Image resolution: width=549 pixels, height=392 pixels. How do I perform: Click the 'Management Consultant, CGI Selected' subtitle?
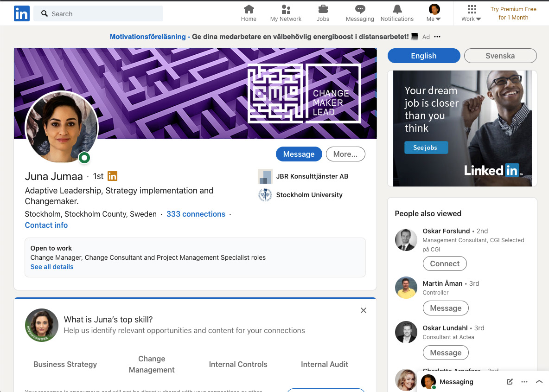473,244
